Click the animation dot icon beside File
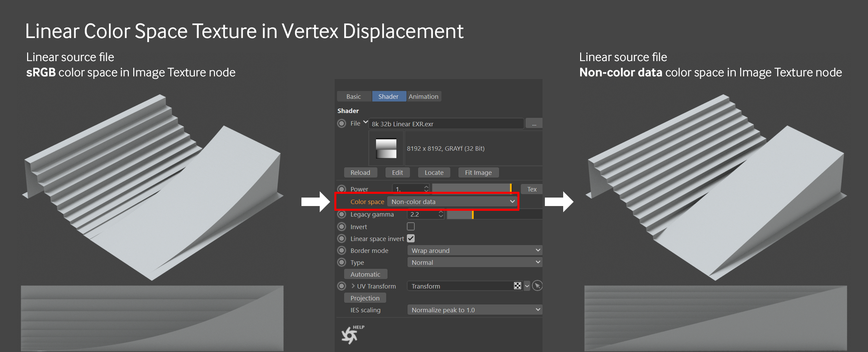Screen dimensions: 868x352 (x=342, y=124)
